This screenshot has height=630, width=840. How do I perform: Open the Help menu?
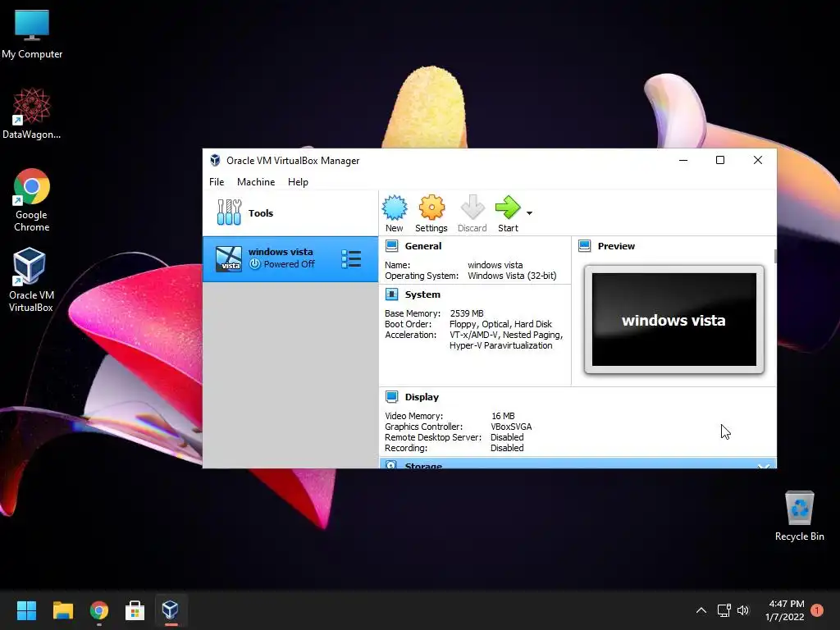(x=298, y=182)
